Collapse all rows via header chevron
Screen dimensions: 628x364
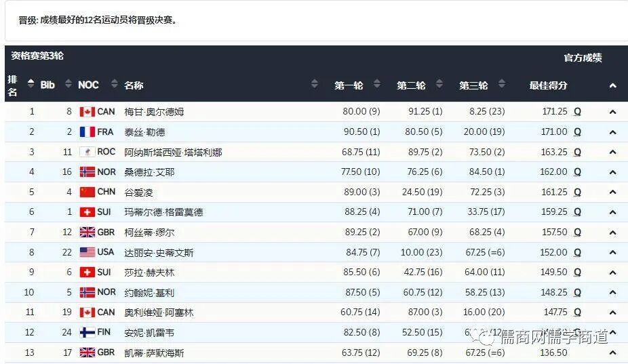[613, 85]
